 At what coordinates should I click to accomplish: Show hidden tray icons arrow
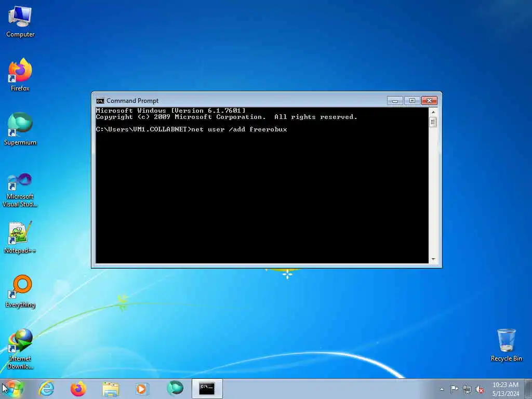pyautogui.click(x=442, y=389)
